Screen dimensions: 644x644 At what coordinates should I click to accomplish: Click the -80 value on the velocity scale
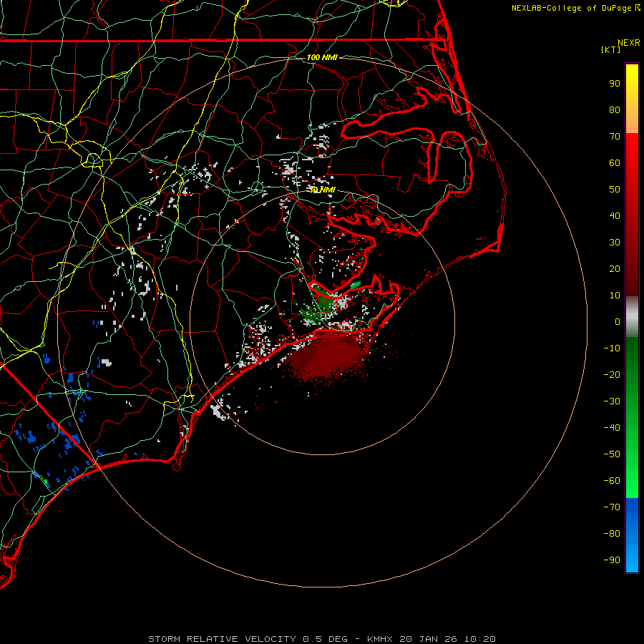612,534
